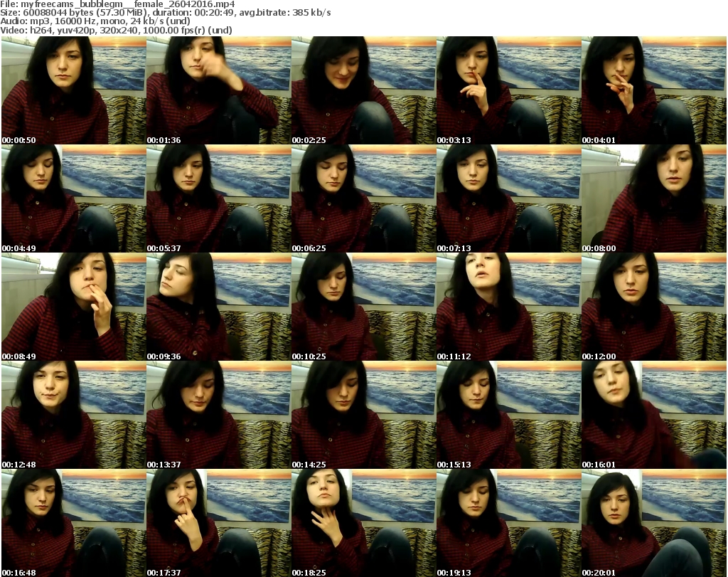Viewport: 728px width, 577px height.
Task: Pick the thumbnail timestamped 00:09:36
Action: pyautogui.click(x=219, y=307)
